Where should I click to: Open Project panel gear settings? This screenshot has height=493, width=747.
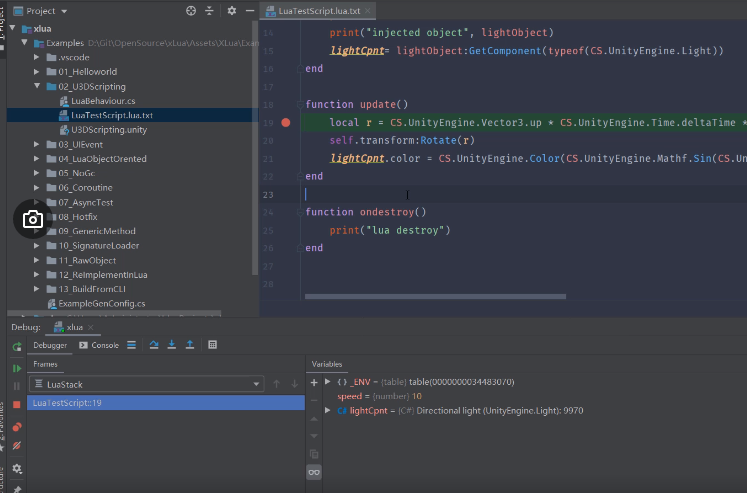click(x=232, y=10)
